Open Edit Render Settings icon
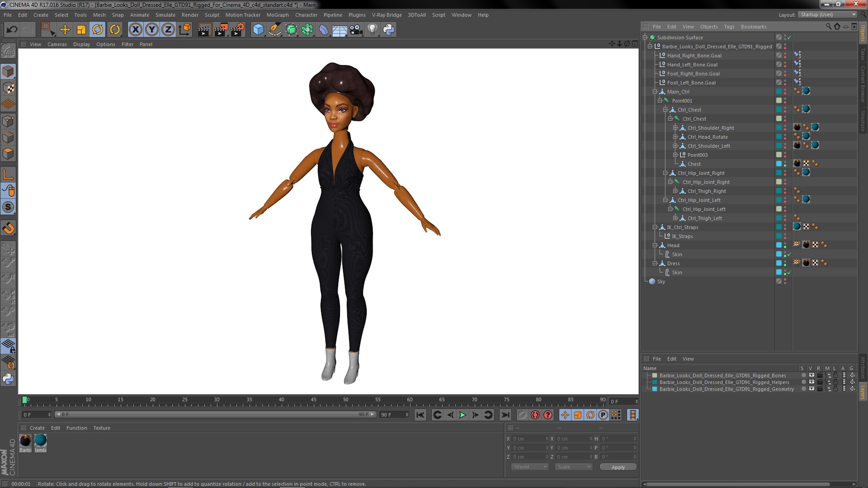 (238, 30)
